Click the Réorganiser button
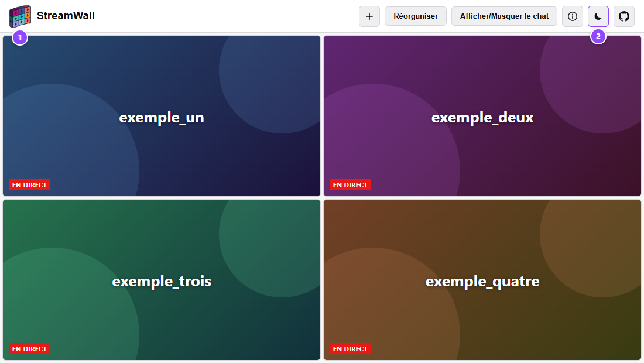Viewport: 644px width, 363px height. [x=416, y=16]
